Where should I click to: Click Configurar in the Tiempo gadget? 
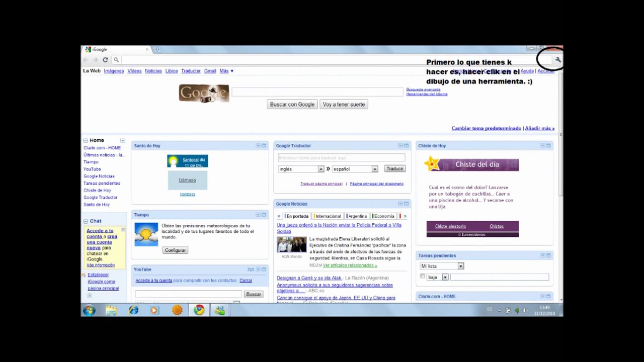coord(175,250)
